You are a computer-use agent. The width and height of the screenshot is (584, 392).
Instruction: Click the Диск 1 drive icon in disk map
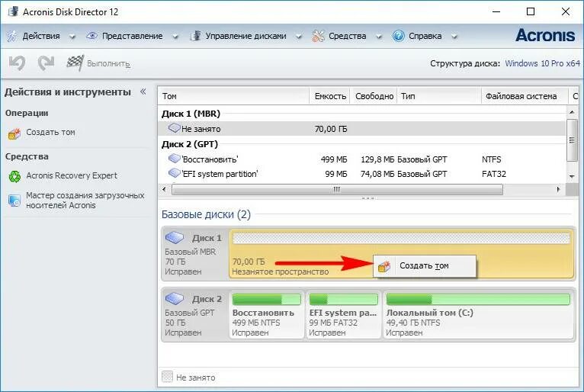click(x=175, y=237)
